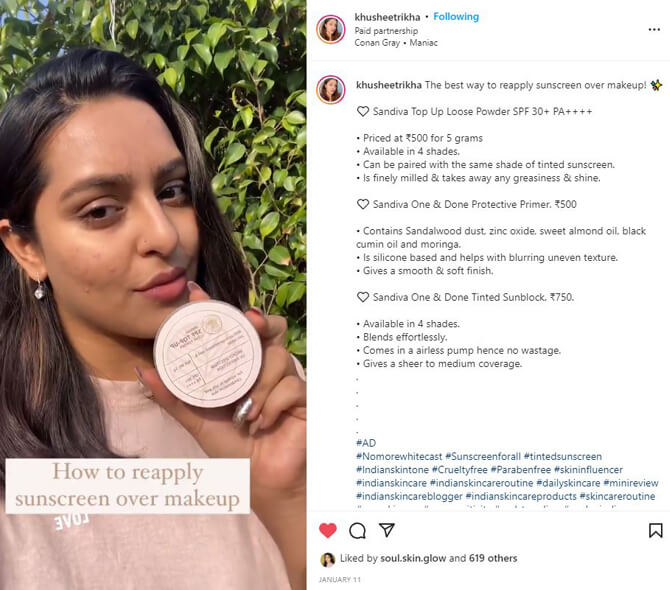Save post with bookmark icon
The width and height of the screenshot is (670, 590).
point(655,531)
